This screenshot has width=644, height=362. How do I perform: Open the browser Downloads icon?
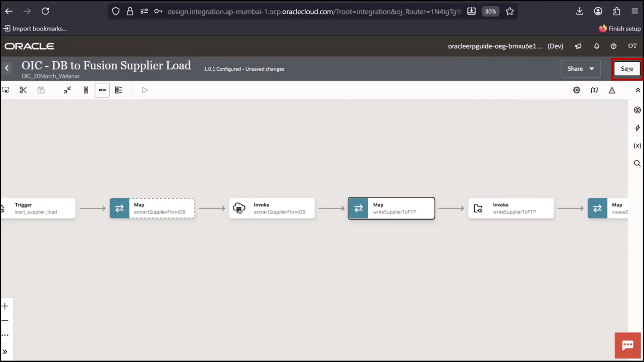(580, 11)
